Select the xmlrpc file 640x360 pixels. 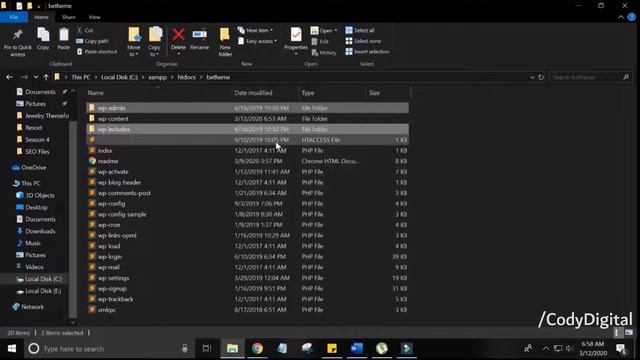click(247, 309)
